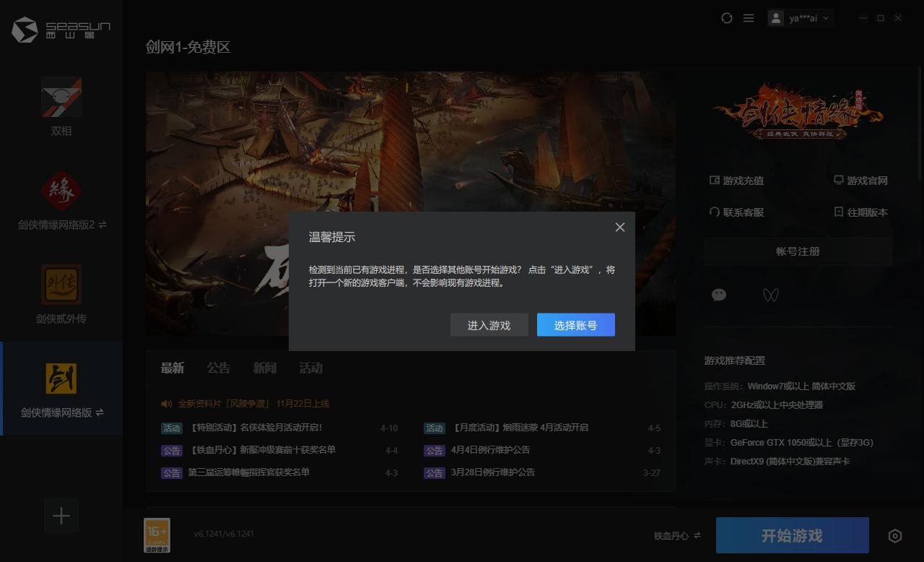
Task: Click 游戏推荐配置 heading
Action: pyautogui.click(x=735, y=360)
